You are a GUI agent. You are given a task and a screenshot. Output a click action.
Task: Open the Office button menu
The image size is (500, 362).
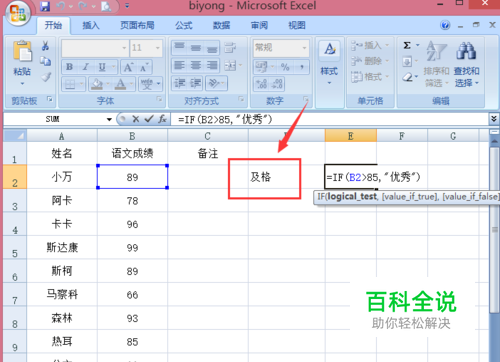tap(18, 13)
